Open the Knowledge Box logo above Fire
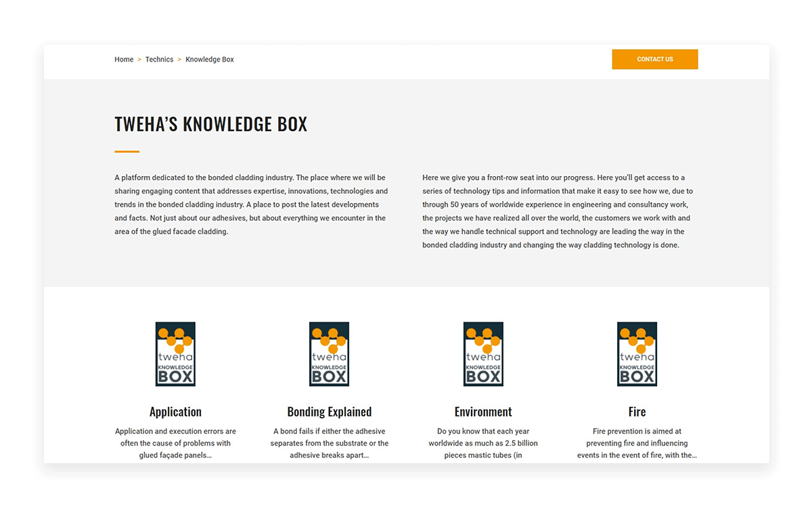Image resolution: width=812 pixels, height=512 pixels. point(637,354)
